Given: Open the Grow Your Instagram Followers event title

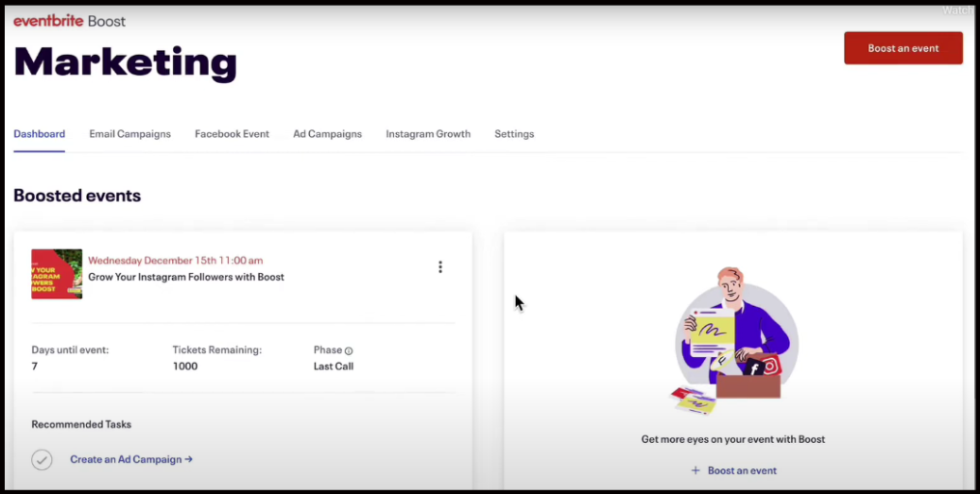Looking at the screenshot, I should [x=186, y=278].
